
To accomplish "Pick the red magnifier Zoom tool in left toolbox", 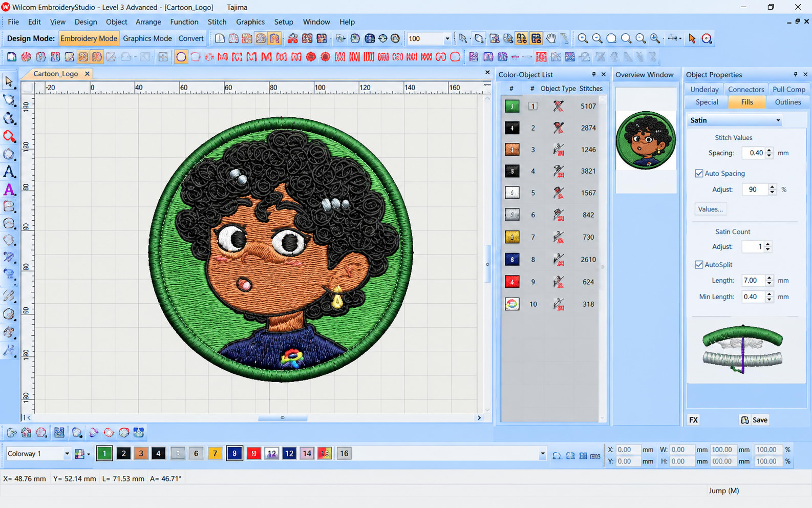I will tap(9, 136).
